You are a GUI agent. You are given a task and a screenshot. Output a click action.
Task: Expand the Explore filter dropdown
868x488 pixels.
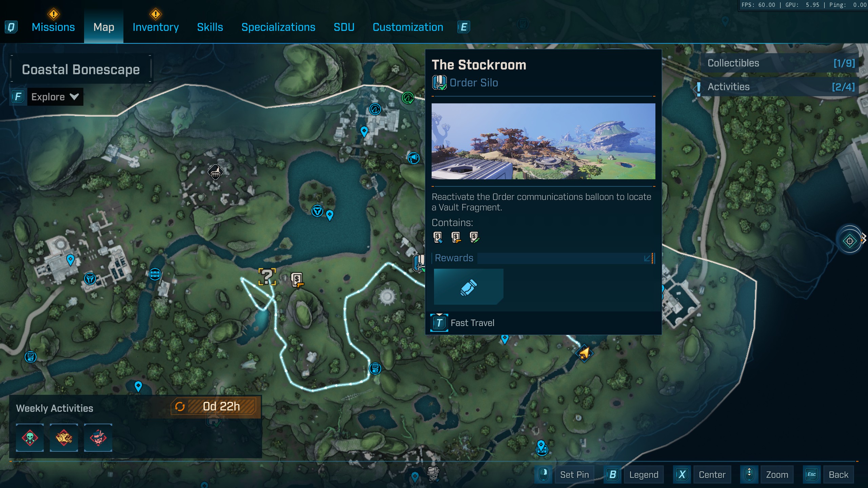tap(54, 97)
